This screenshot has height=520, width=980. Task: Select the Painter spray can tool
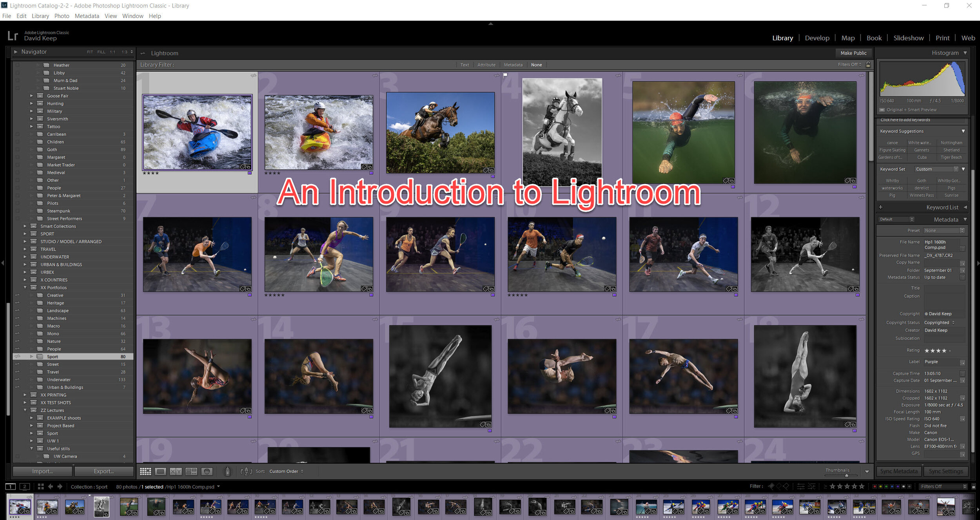tap(227, 471)
